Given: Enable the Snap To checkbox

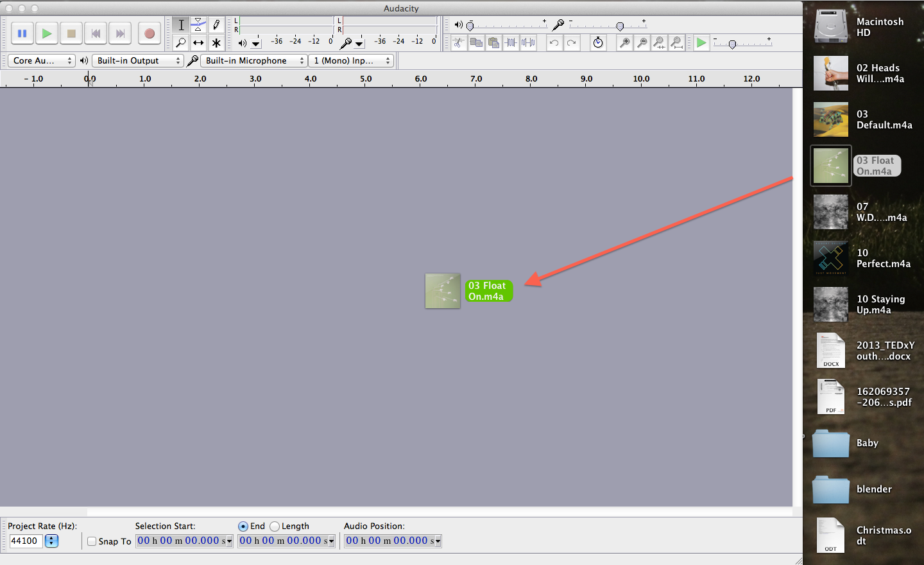Looking at the screenshot, I should tap(92, 541).
